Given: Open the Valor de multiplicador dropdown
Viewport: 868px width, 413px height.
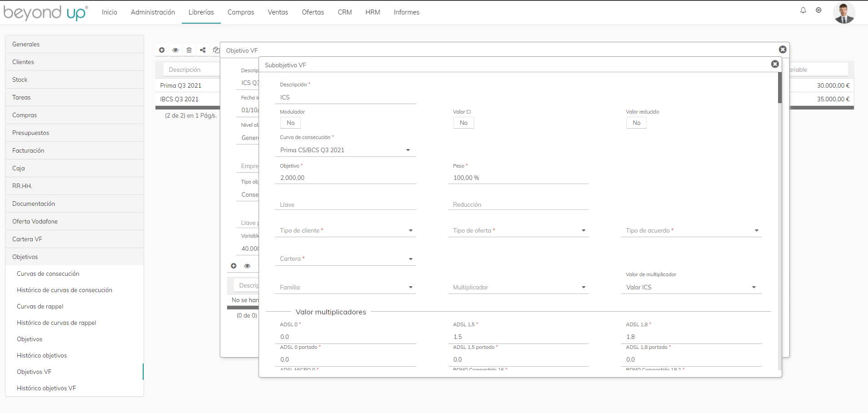Looking at the screenshot, I should point(691,287).
